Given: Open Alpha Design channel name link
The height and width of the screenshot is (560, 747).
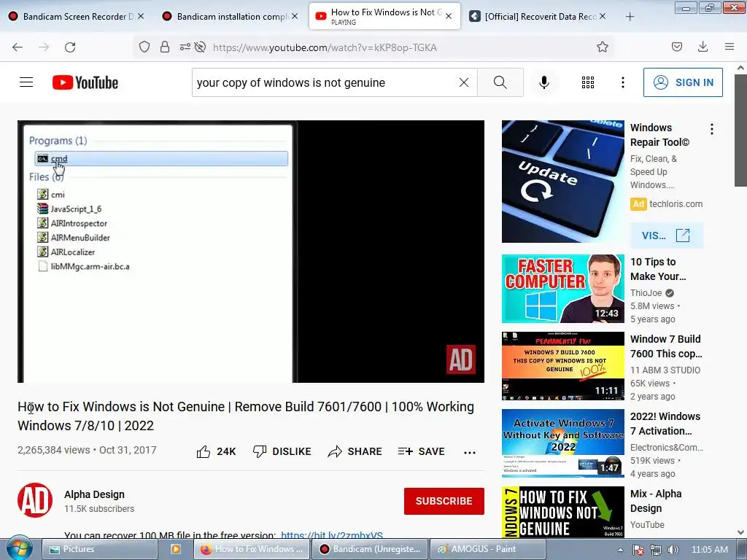Looking at the screenshot, I should tap(94, 494).
